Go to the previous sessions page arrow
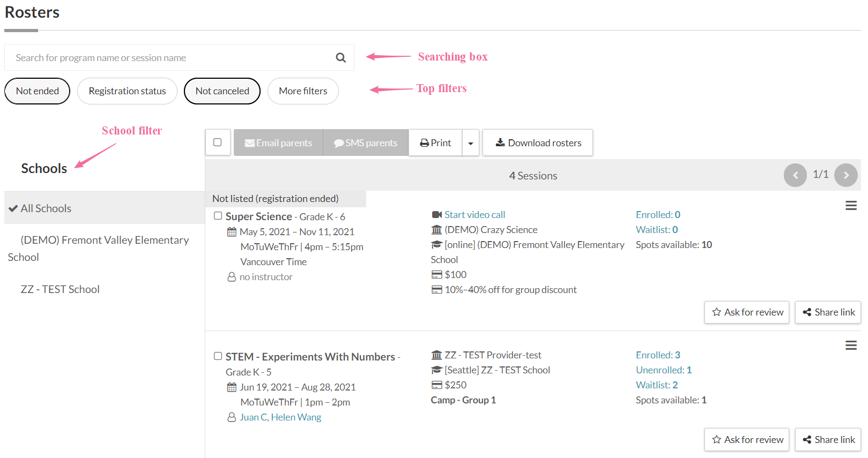868x458 pixels. coord(795,175)
